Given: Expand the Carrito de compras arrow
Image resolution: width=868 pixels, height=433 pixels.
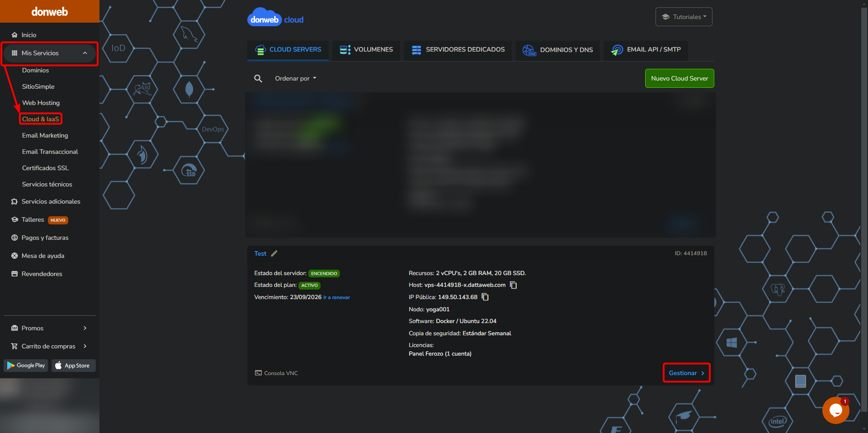Looking at the screenshot, I should click(85, 346).
